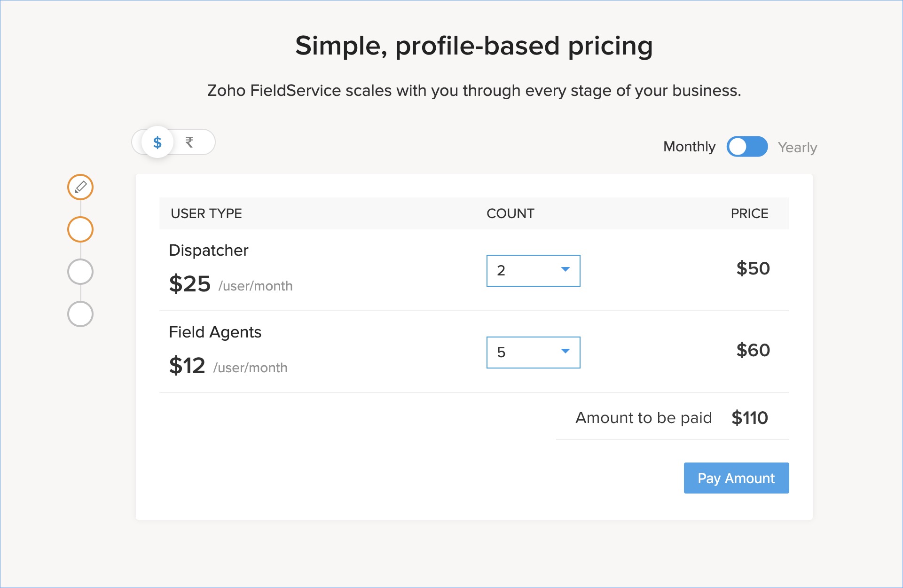Switch currency to US dollar
This screenshot has width=903, height=588.
pos(157,142)
